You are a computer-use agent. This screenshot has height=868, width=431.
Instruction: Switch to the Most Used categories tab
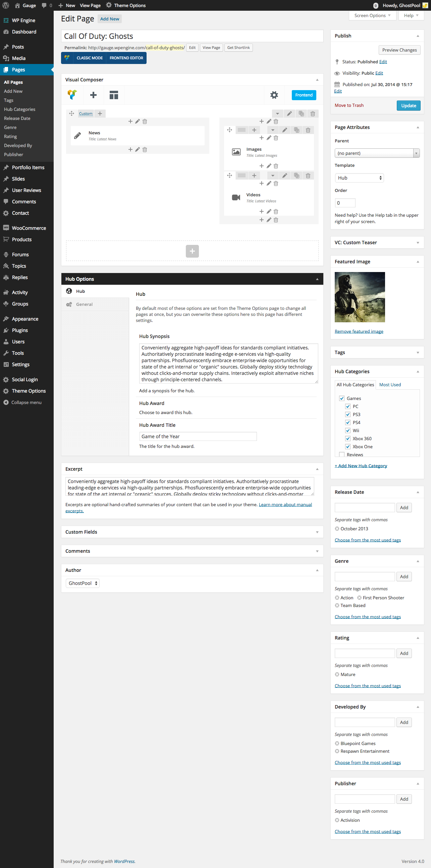coord(390,385)
